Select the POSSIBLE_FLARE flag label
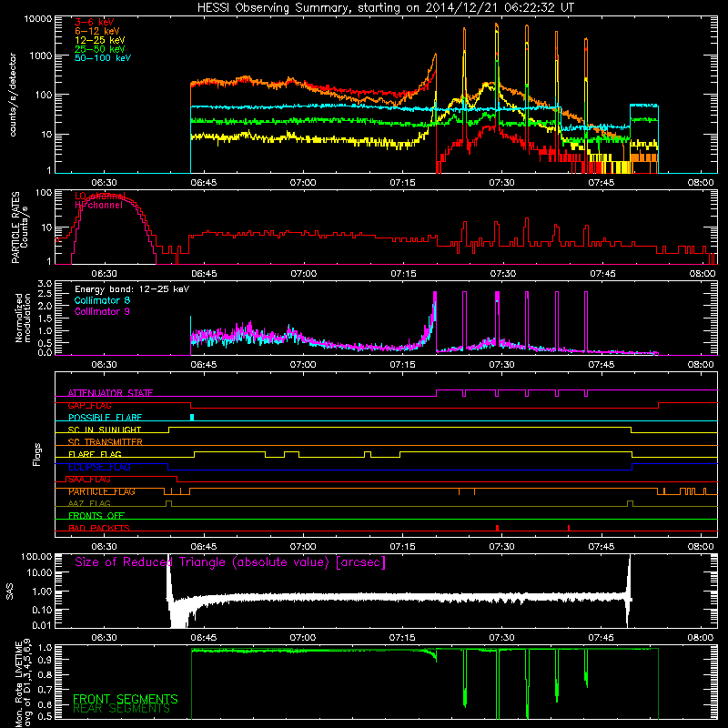This screenshot has height=728, width=728. click(x=105, y=418)
